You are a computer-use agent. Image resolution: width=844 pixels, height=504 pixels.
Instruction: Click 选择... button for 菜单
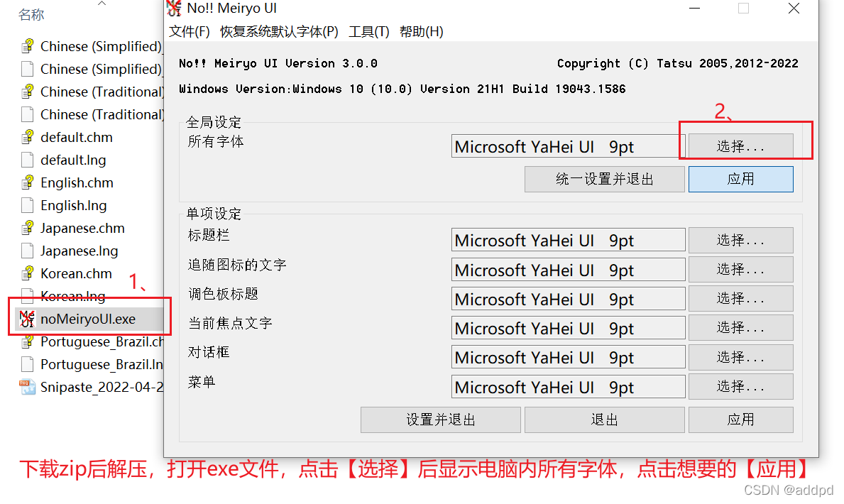pyautogui.click(x=740, y=386)
